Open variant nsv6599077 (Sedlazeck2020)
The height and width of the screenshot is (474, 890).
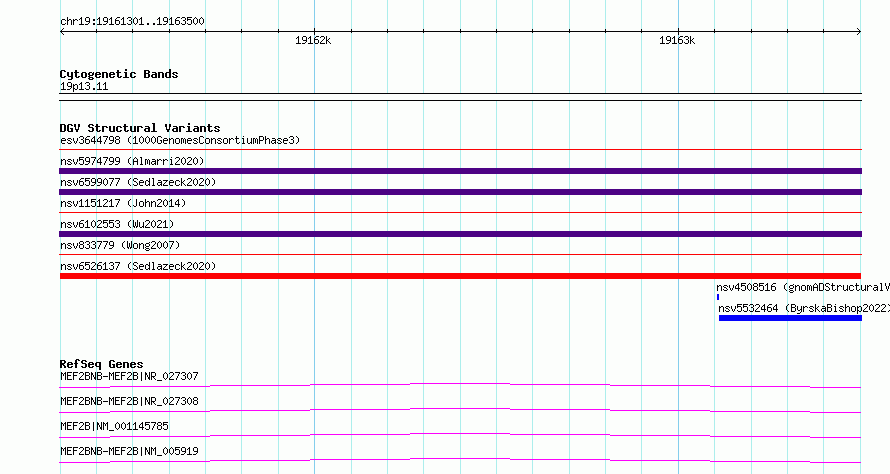pyautogui.click(x=138, y=182)
